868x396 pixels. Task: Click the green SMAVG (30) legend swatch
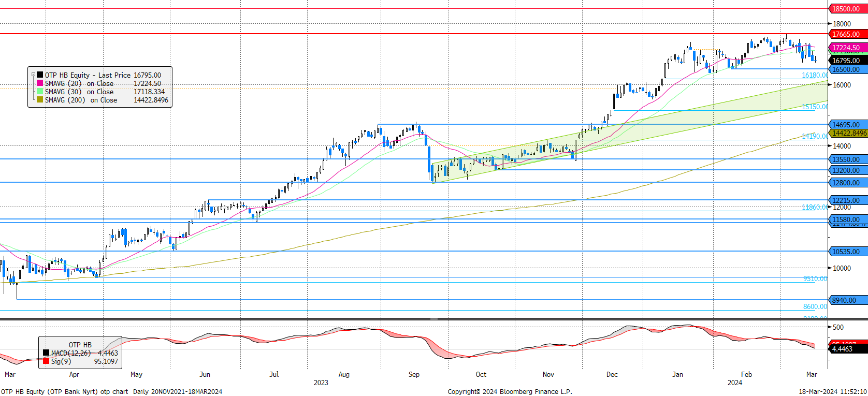[40, 92]
